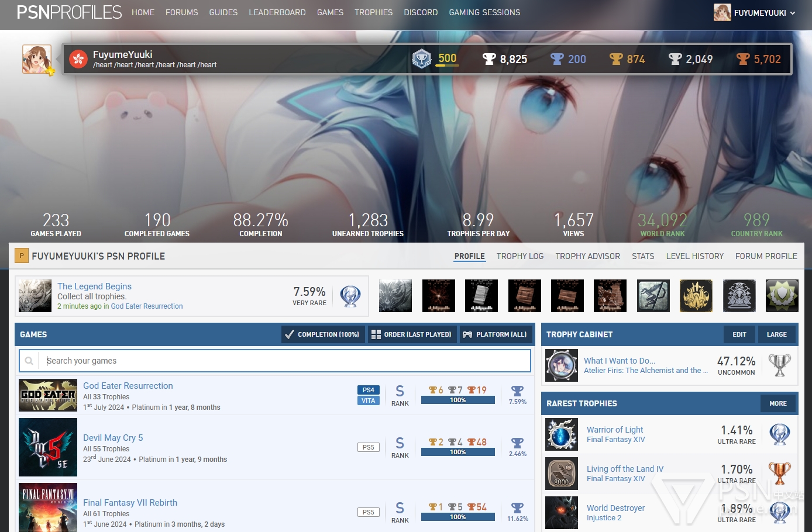The image size is (812, 532).
Task: Click the God Eater 100% progress bar
Action: tap(458, 400)
